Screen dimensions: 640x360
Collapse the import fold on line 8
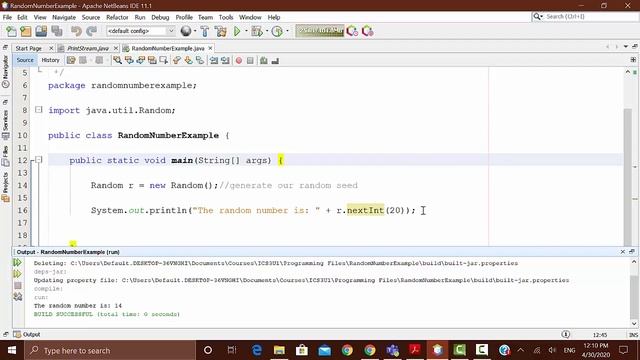coord(38,110)
